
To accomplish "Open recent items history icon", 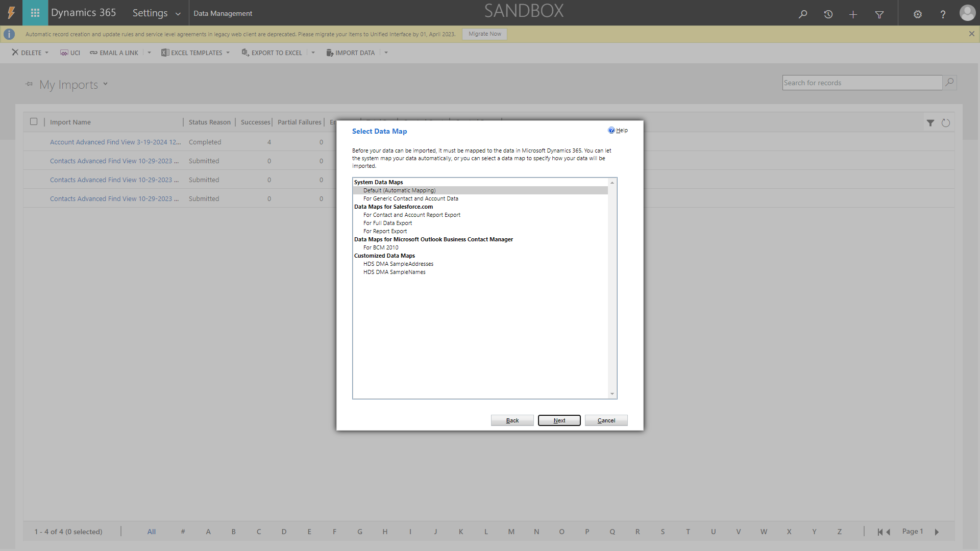I will pos(828,14).
